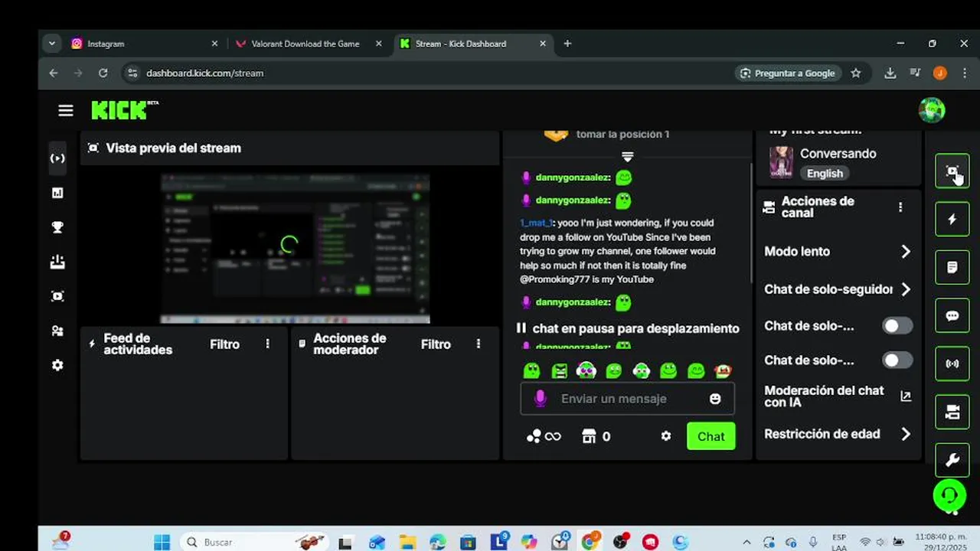Switch to the Instagram browser tab
980x551 pixels.
point(144,44)
